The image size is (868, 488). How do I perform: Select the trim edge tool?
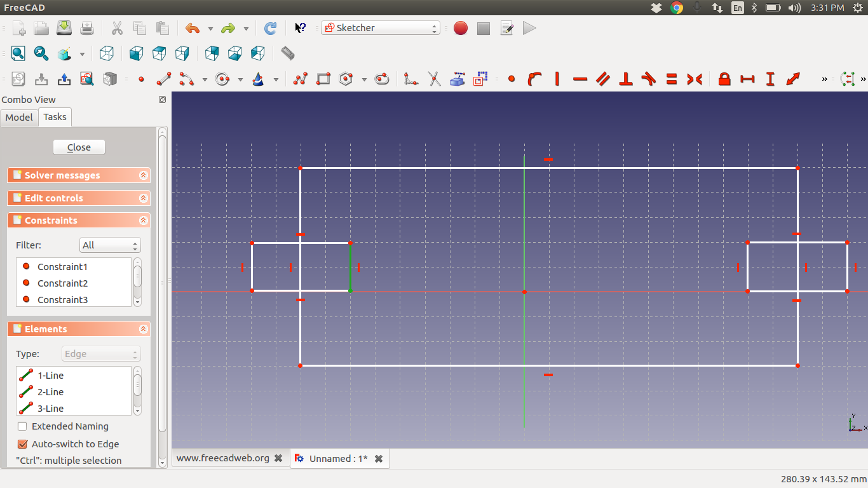pos(434,79)
